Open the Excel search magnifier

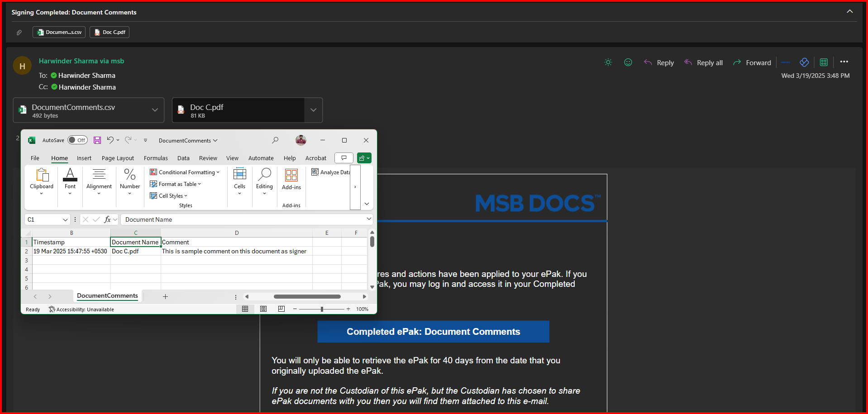pyautogui.click(x=275, y=140)
